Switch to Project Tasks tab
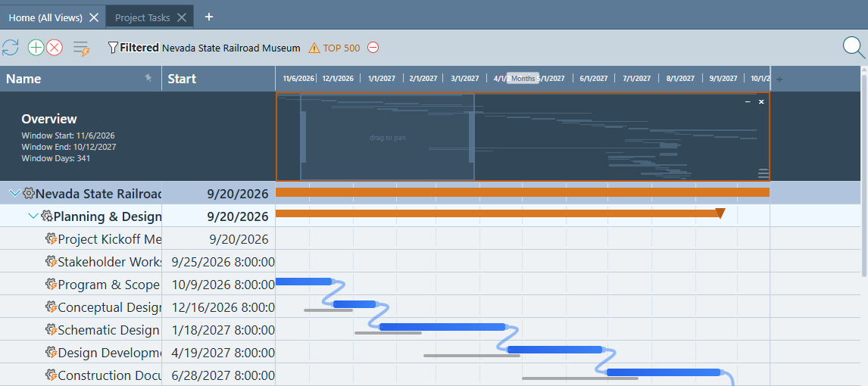The width and height of the screenshot is (868, 386). 142,17
